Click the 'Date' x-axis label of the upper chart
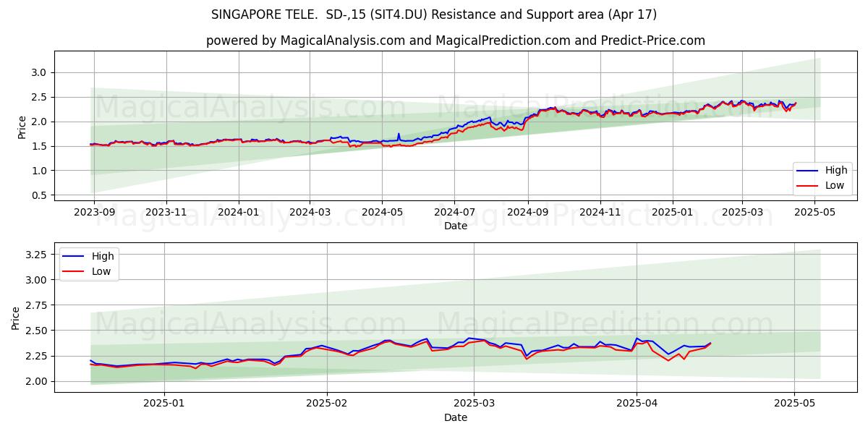This screenshot has height=434, width=868. (456, 226)
